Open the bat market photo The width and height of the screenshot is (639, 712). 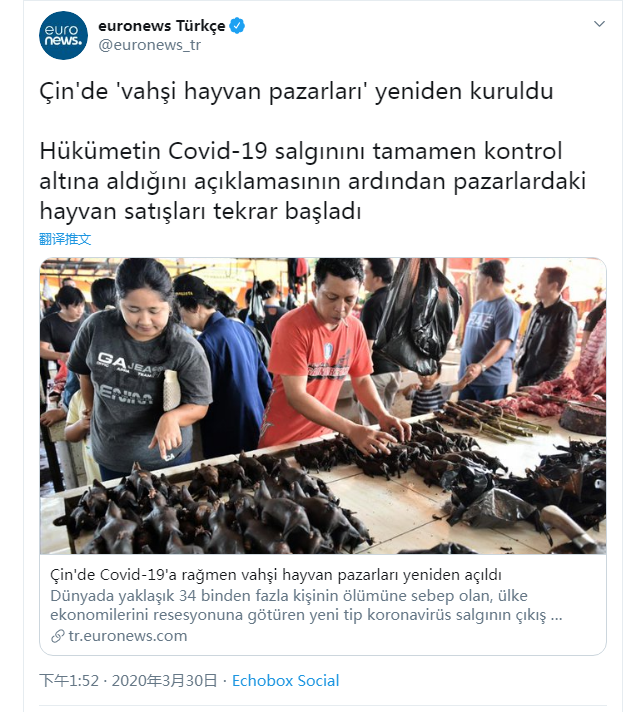(x=323, y=406)
